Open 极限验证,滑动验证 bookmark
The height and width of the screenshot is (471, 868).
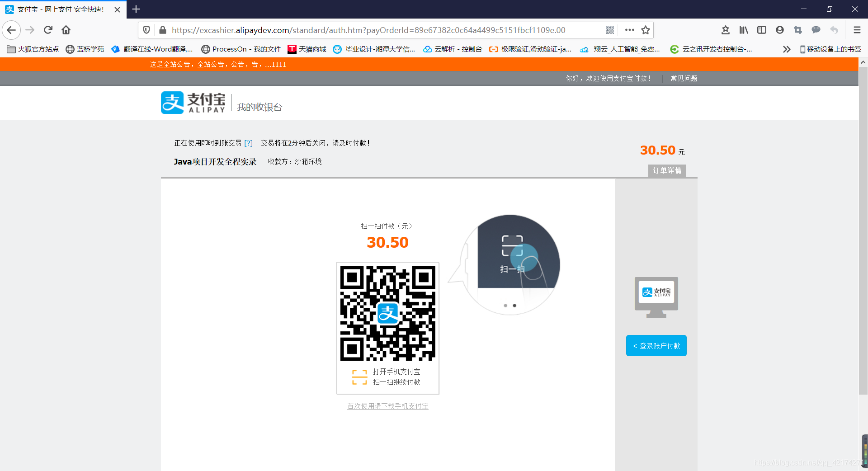click(x=530, y=49)
